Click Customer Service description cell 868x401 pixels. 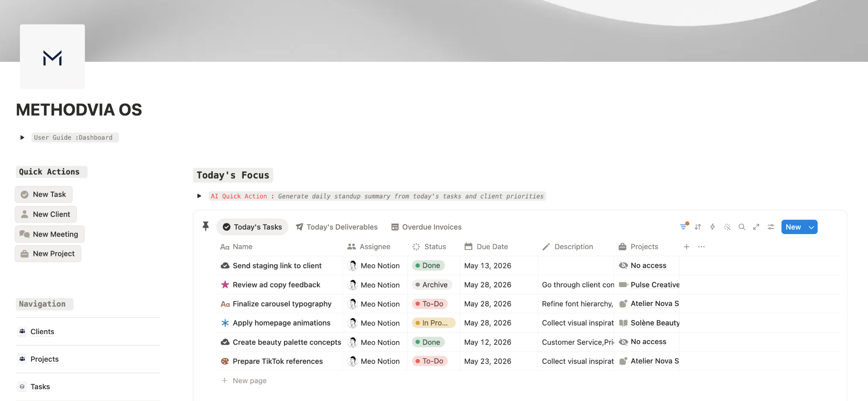pyautogui.click(x=576, y=342)
